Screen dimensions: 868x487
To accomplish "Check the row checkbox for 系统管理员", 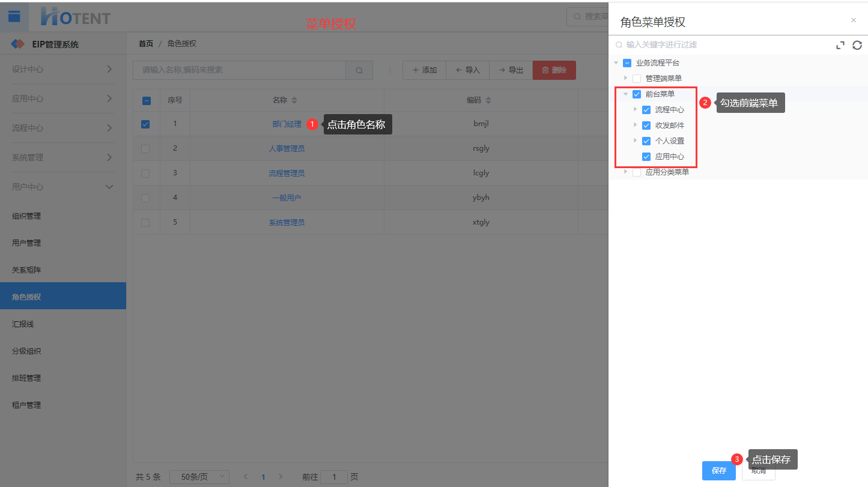I will pos(145,223).
